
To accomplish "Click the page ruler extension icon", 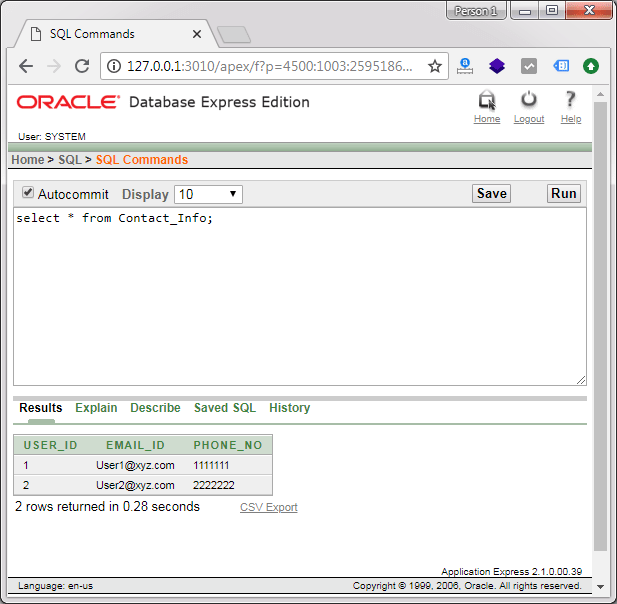I will [x=465, y=66].
